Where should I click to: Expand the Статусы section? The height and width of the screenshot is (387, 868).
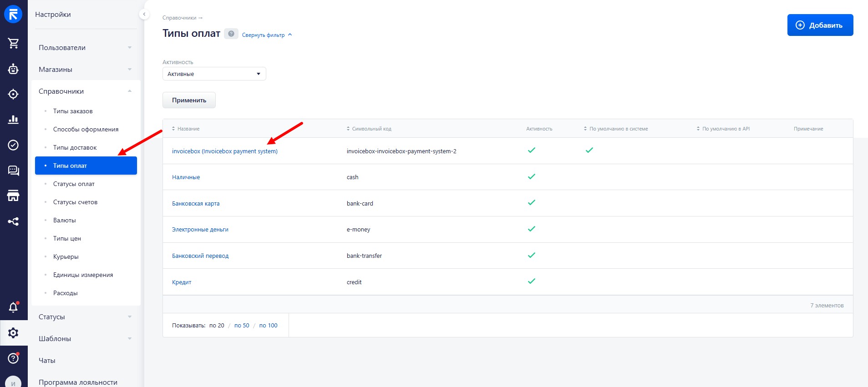tap(86, 317)
